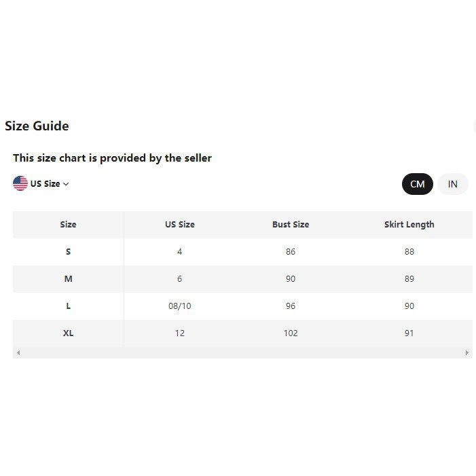Viewport: 476px width, 476px height.
Task: Select the Size column header
Action: click(x=68, y=225)
